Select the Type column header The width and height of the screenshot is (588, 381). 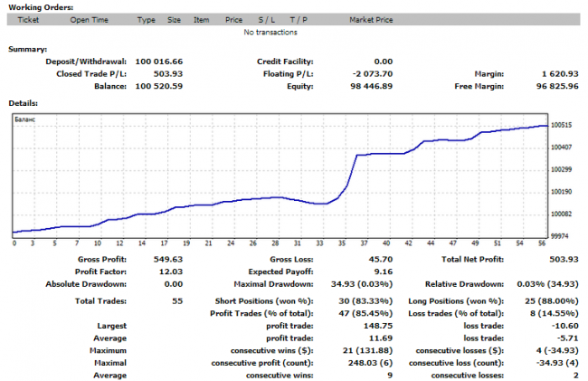[x=147, y=19]
